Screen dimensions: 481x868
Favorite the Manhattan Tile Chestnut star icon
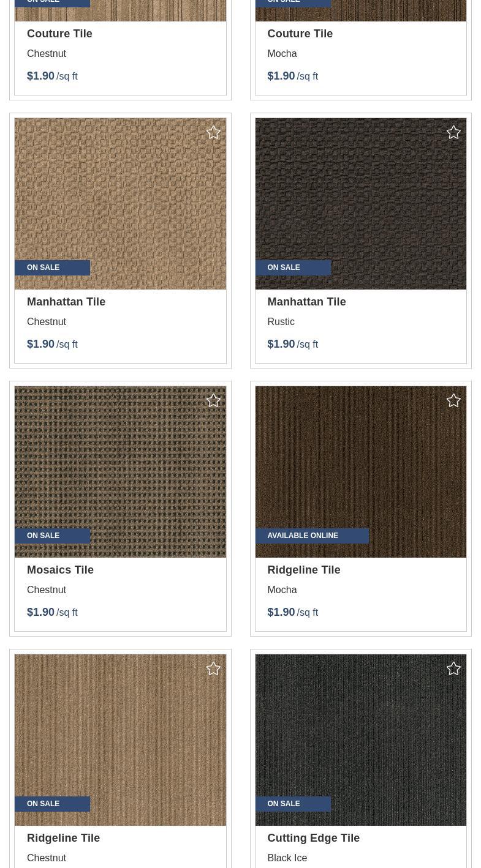213,132
